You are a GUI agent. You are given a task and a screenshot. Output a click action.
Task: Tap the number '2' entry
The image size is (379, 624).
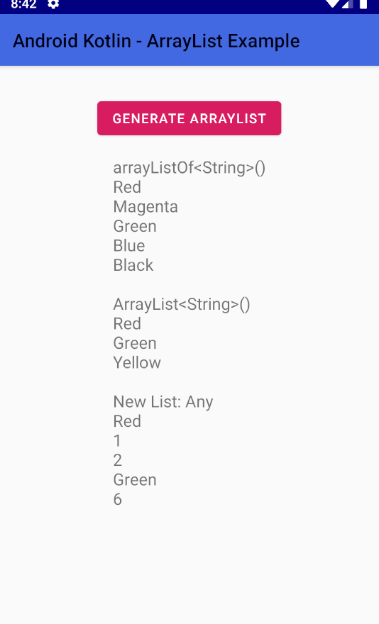pyautogui.click(x=117, y=460)
